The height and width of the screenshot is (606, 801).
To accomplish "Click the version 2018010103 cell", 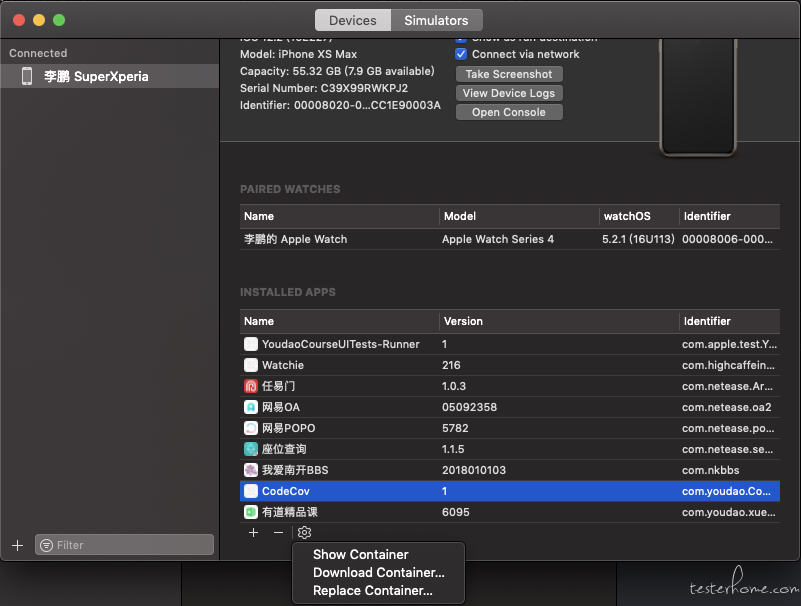I will click(x=474, y=470).
